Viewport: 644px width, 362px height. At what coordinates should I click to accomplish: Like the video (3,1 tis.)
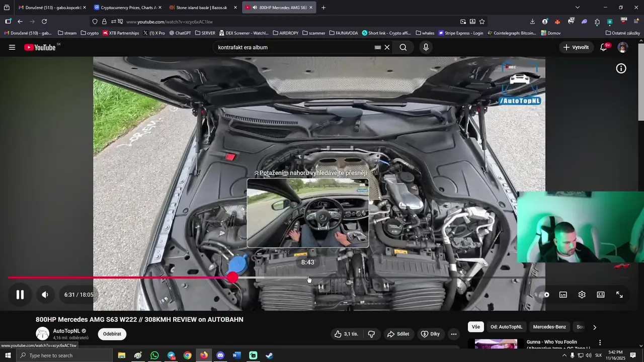pos(347,334)
